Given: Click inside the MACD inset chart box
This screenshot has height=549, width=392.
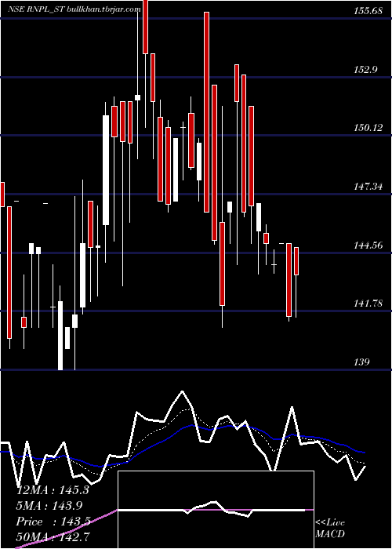Looking at the screenshot, I should [216, 510].
